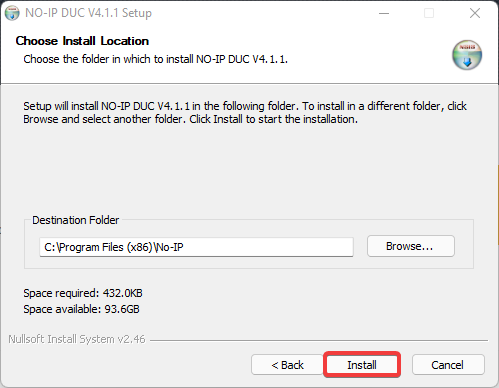The height and width of the screenshot is (388, 499).
Task: Click the 'Destination Folder' group label
Action: [76, 220]
